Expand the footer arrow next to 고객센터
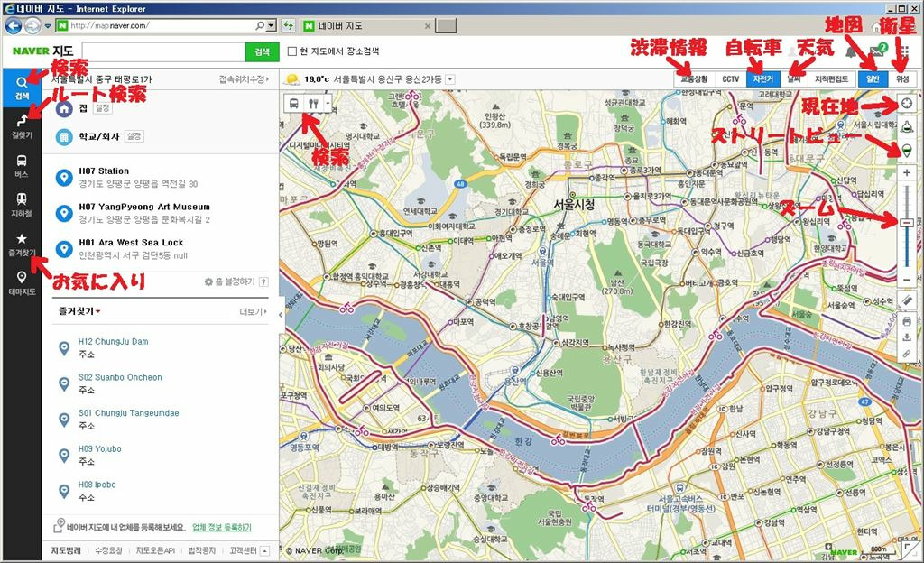Image resolution: width=924 pixels, height=563 pixels. (x=264, y=550)
